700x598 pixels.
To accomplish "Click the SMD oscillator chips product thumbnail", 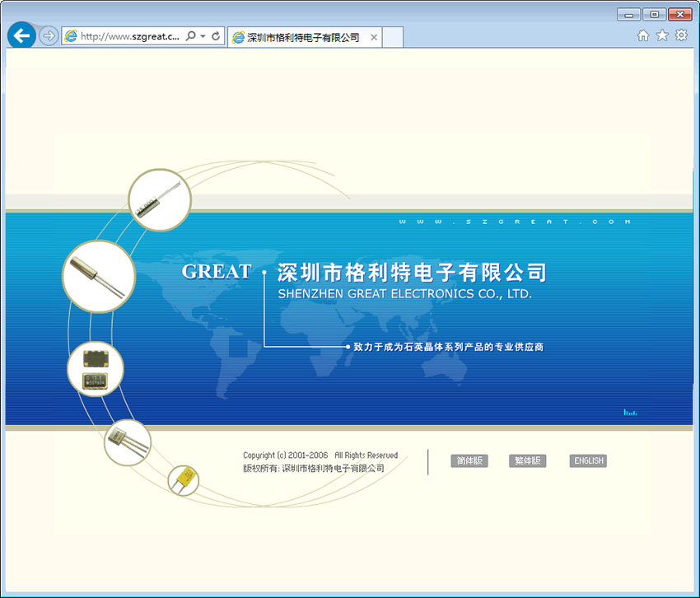I will pos(96,369).
